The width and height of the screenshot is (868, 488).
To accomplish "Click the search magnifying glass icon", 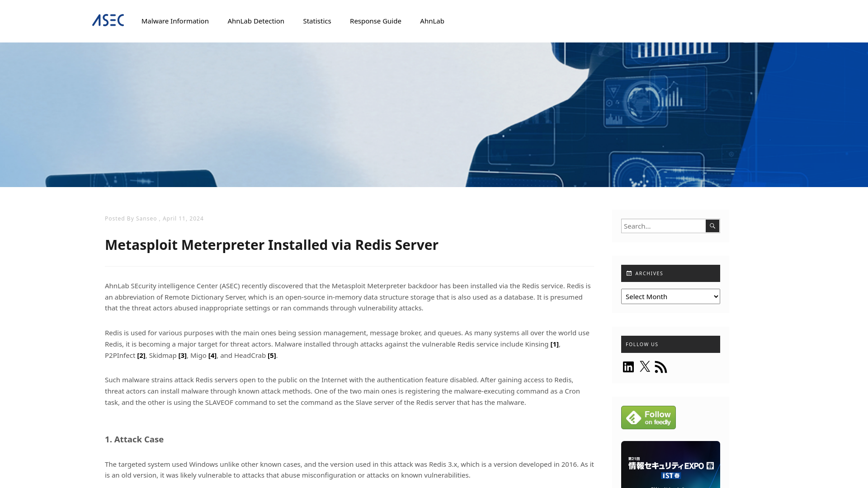I will (712, 226).
